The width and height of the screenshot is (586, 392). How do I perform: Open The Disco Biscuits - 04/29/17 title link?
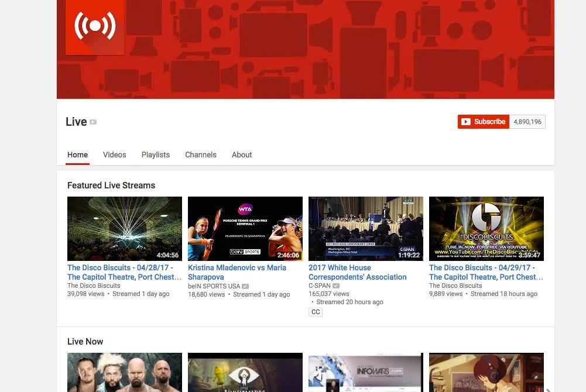[x=486, y=272]
